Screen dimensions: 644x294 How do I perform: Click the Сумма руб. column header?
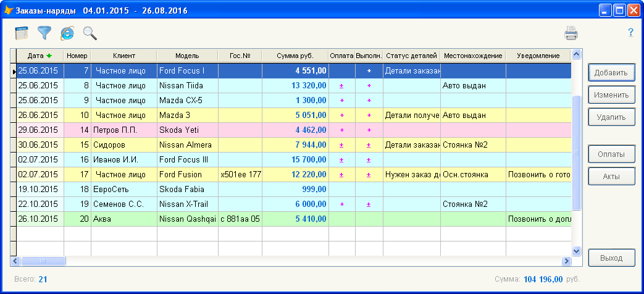(x=295, y=56)
